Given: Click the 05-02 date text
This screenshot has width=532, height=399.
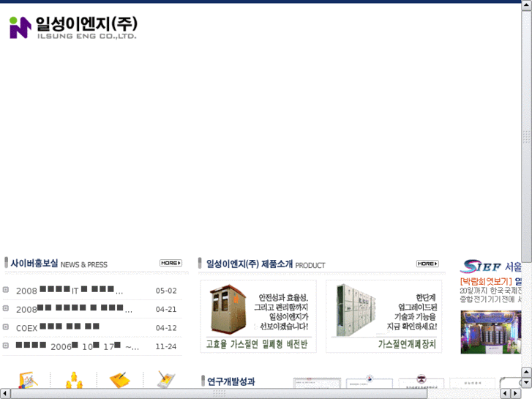Looking at the screenshot, I should tap(166, 291).
